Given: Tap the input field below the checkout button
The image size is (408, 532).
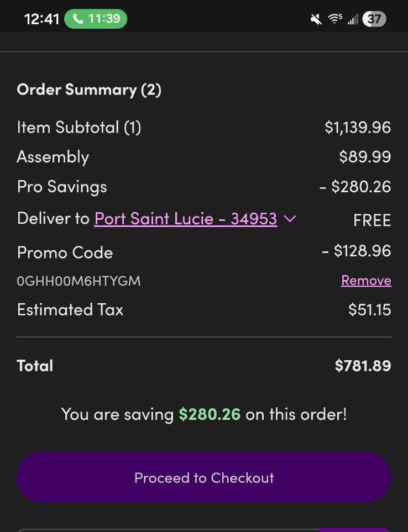Looking at the screenshot, I should point(166,529).
